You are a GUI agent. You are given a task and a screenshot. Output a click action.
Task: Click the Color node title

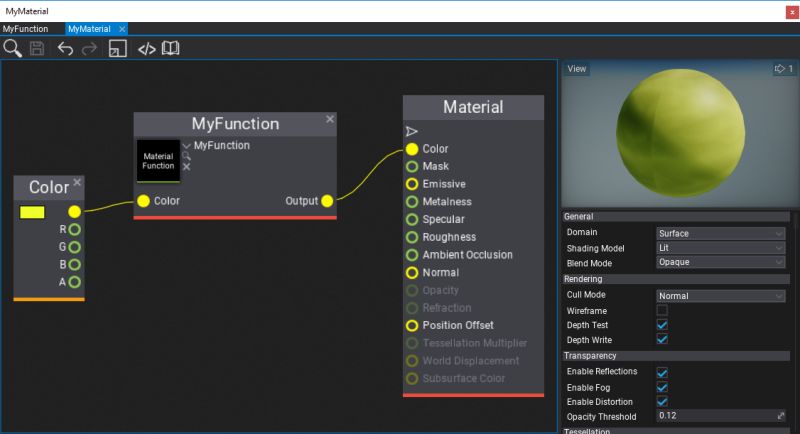48,187
